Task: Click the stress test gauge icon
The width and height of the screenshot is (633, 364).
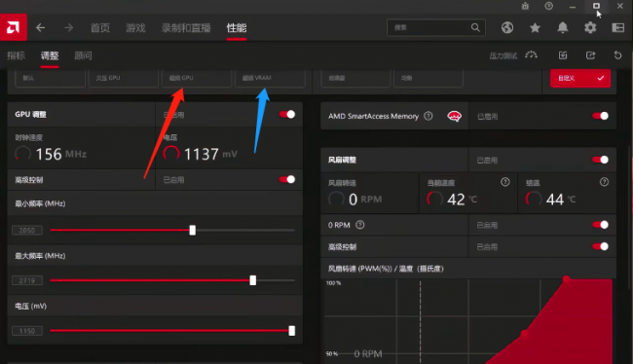Action: pos(532,55)
